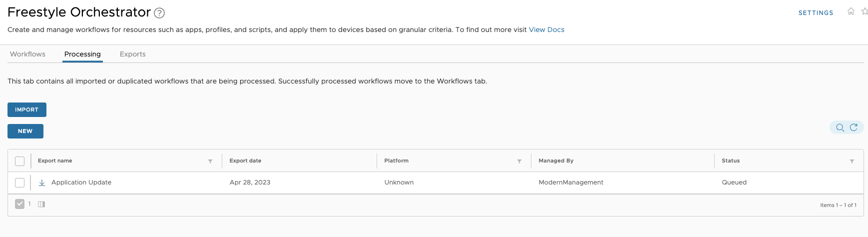The height and width of the screenshot is (237, 868).
Task: Click the help icon beside Freestyle Orchestrator
Action: click(x=159, y=13)
